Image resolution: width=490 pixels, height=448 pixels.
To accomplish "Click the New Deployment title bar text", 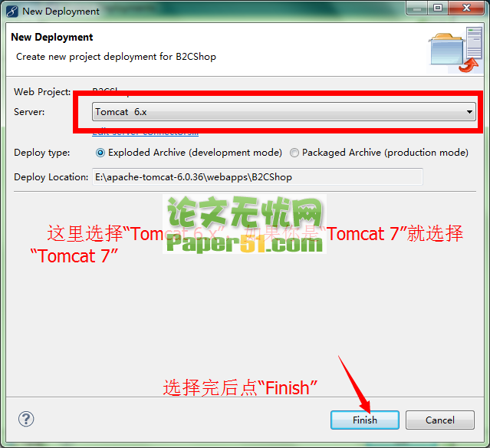I will [61, 12].
